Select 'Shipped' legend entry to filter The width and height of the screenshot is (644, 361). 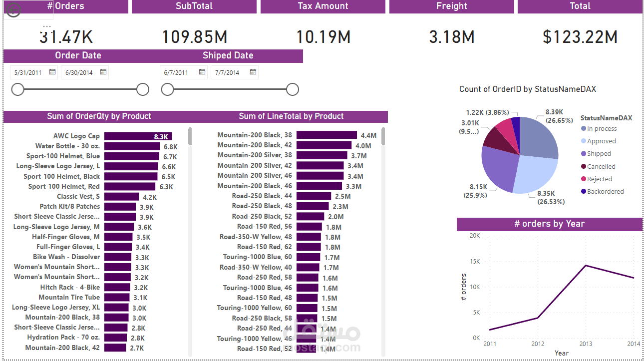(599, 154)
